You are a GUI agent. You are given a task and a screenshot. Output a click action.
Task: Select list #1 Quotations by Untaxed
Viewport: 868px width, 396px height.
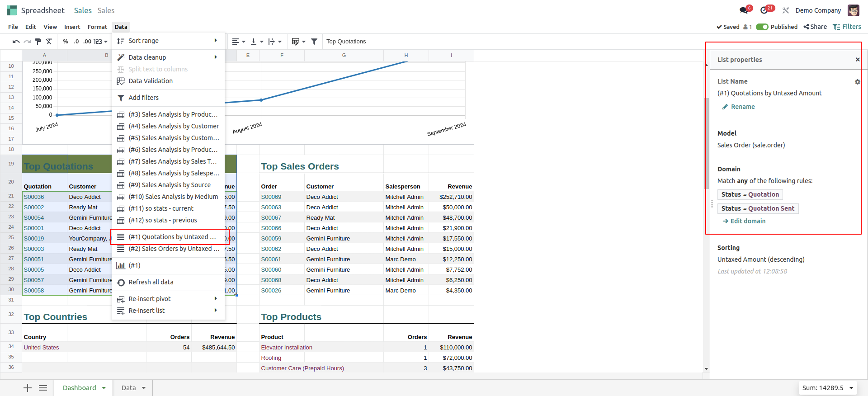[168, 237]
